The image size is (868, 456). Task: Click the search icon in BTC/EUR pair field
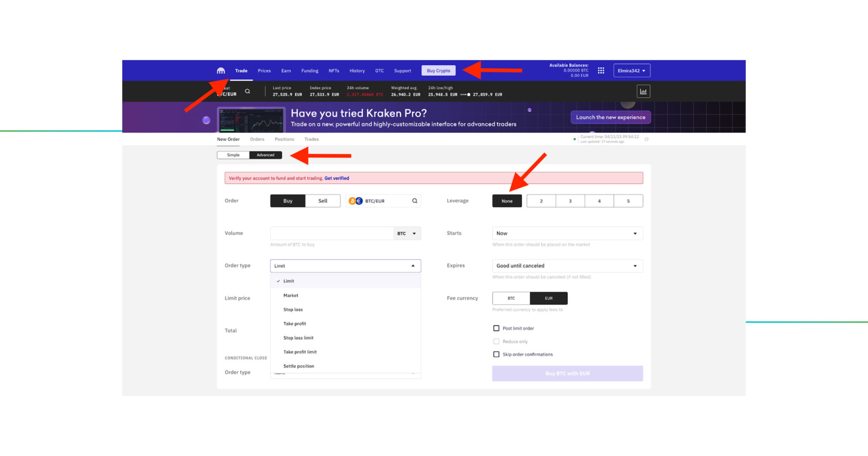pyautogui.click(x=415, y=201)
